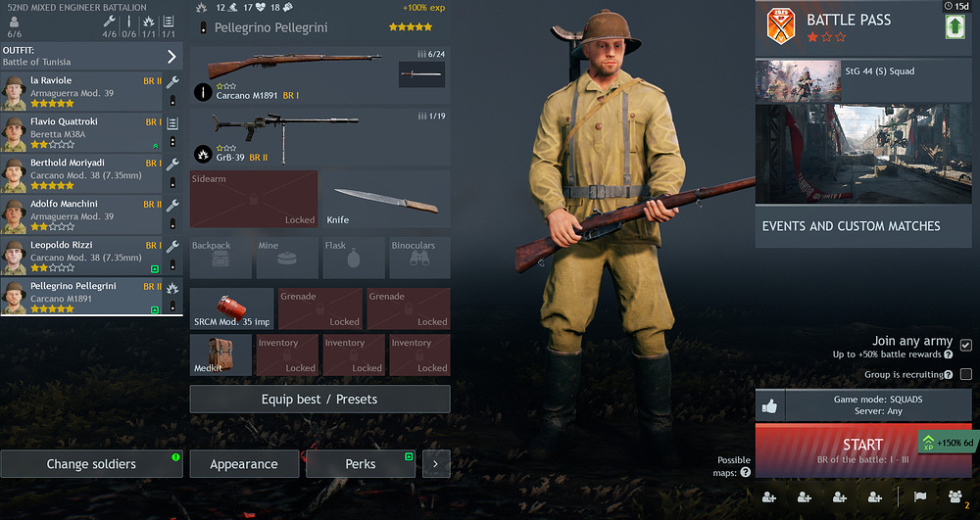Open the squad members group icon
Screen dimensions: 980x520
pos(955,496)
